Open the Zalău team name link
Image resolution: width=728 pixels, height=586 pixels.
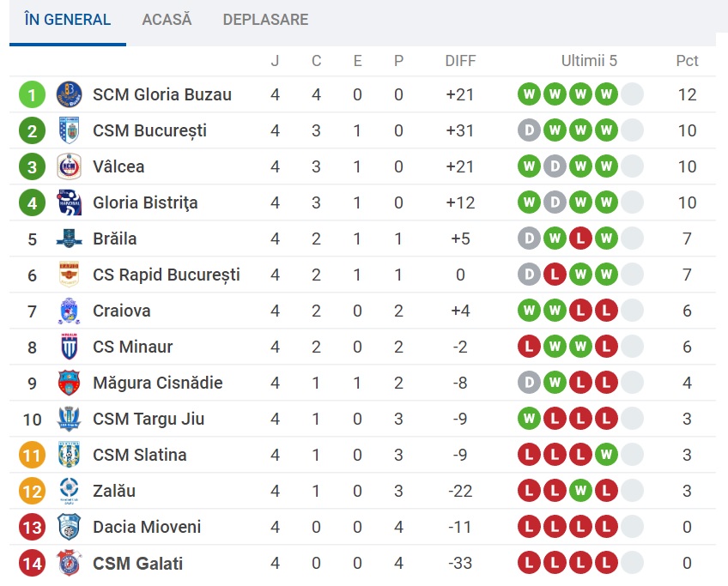[x=114, y=491]
